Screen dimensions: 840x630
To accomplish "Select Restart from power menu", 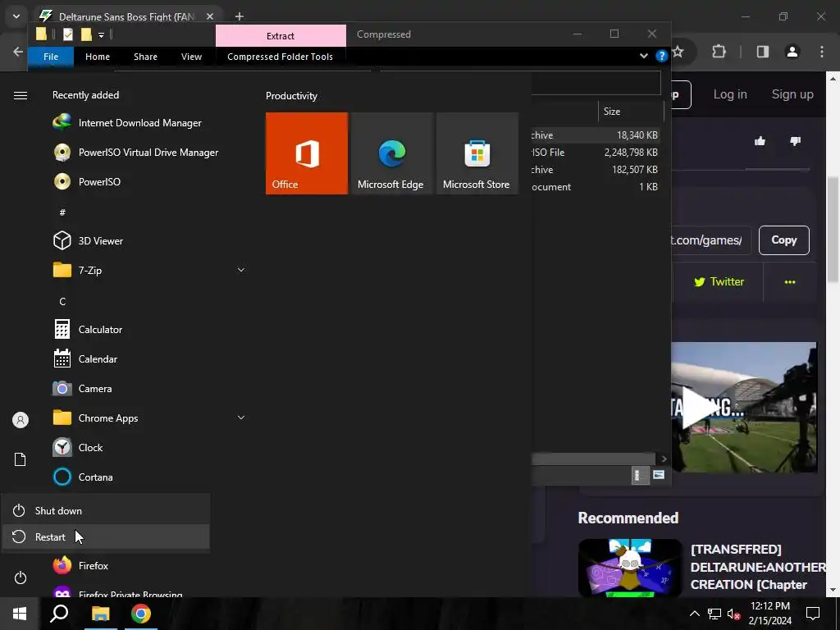I will [106, 536].
